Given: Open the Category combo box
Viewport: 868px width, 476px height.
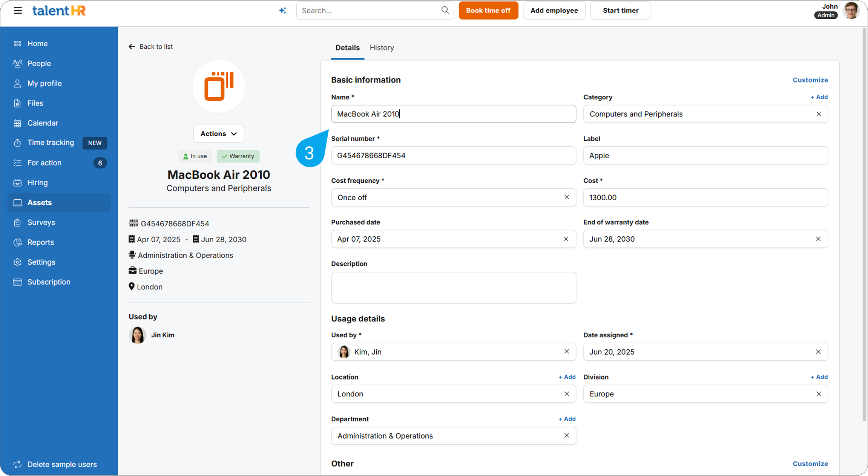Looking at the screenshot, I should (x=705, y=114).
